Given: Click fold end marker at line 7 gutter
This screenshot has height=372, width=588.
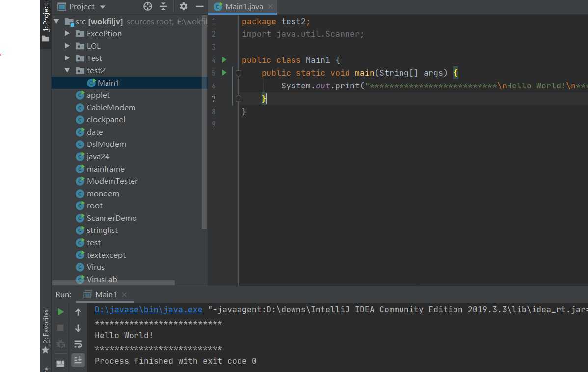Looking at the screenshot, I should pyautogui.click(x=238, y=99).
